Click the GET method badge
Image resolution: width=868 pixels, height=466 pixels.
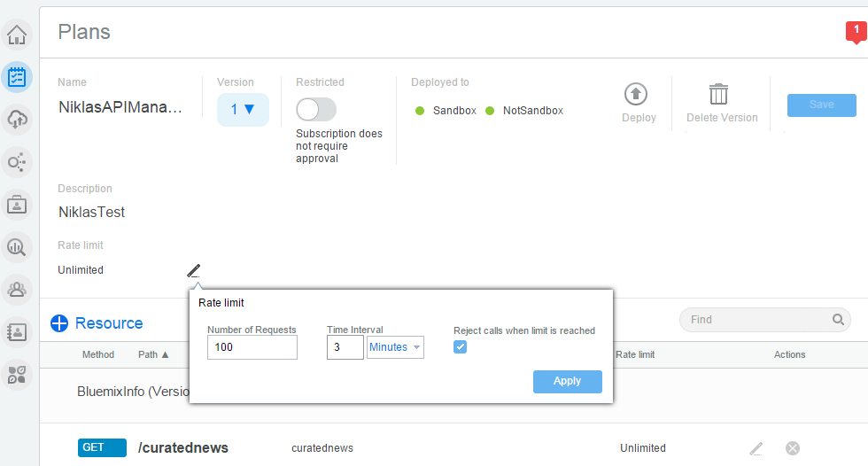pyautogui.click(x=103, y=447)
